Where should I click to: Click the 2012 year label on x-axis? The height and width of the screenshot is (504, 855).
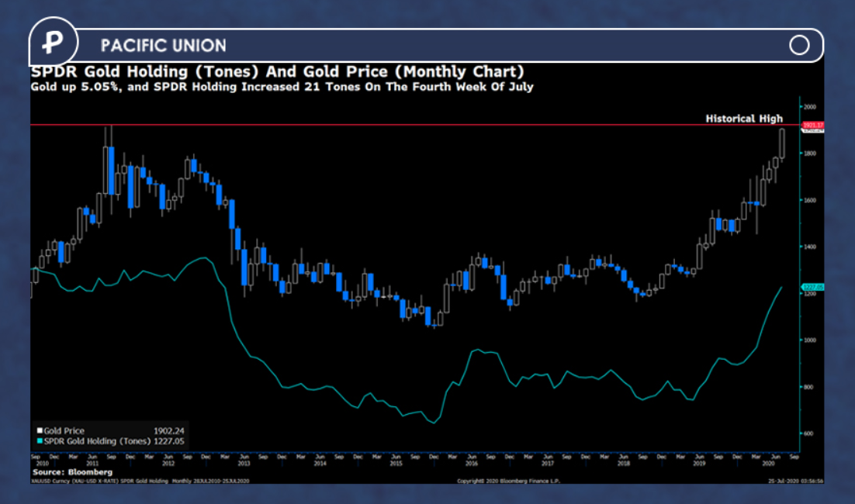click(x=168, y=464)
